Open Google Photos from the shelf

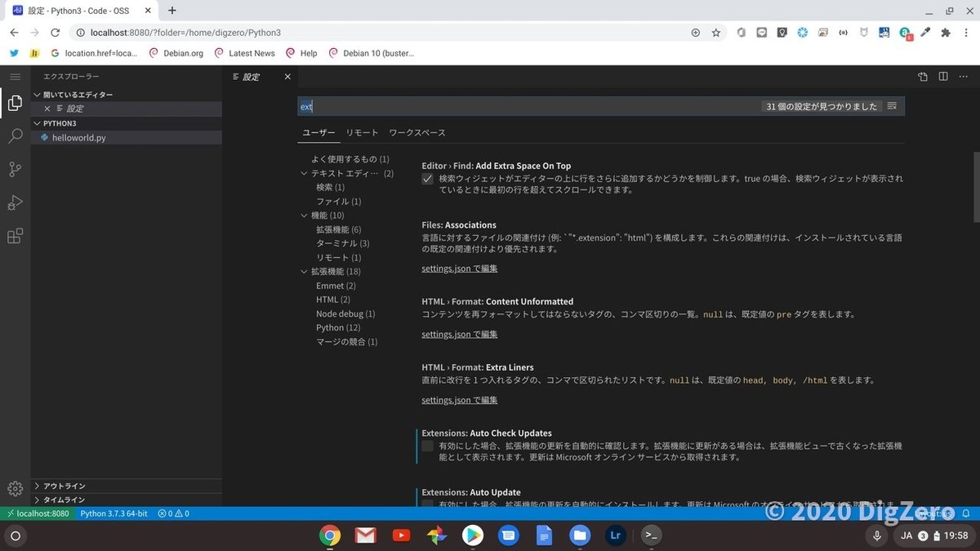click(437, 535)
